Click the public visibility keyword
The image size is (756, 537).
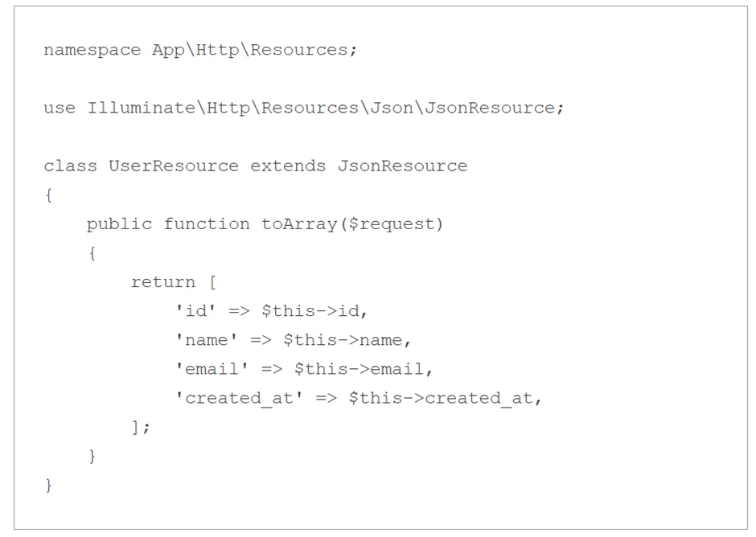tap(119, 224)
